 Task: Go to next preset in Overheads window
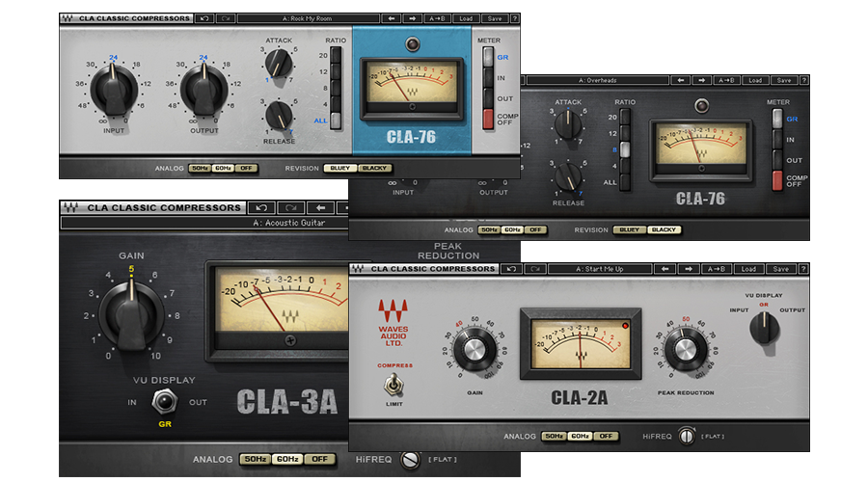[x=702, y=80]
